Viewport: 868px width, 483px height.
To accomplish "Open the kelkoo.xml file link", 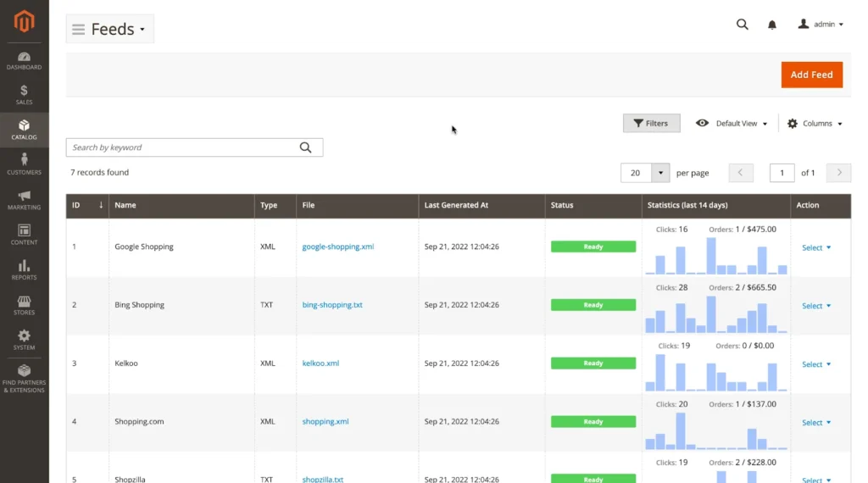I will coord(320,364).
